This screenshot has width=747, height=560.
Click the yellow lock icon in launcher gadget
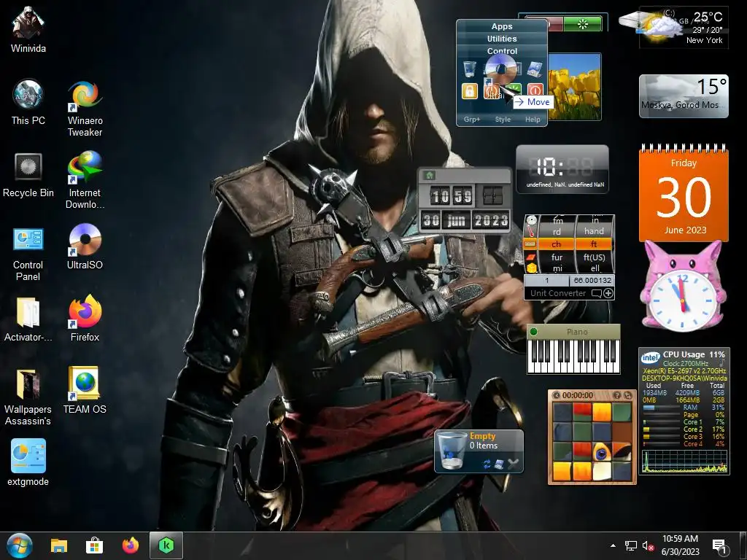(x=469, y=90)
